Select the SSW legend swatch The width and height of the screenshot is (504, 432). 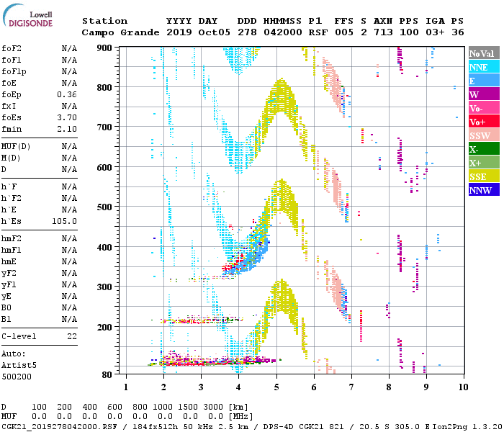click(x=484, y=135)
